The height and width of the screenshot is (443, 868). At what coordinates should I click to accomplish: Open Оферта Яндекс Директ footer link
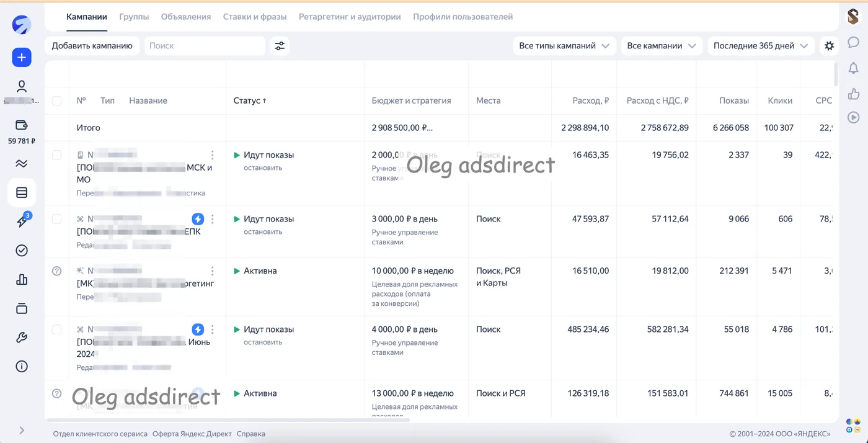[x=192, y=434]
